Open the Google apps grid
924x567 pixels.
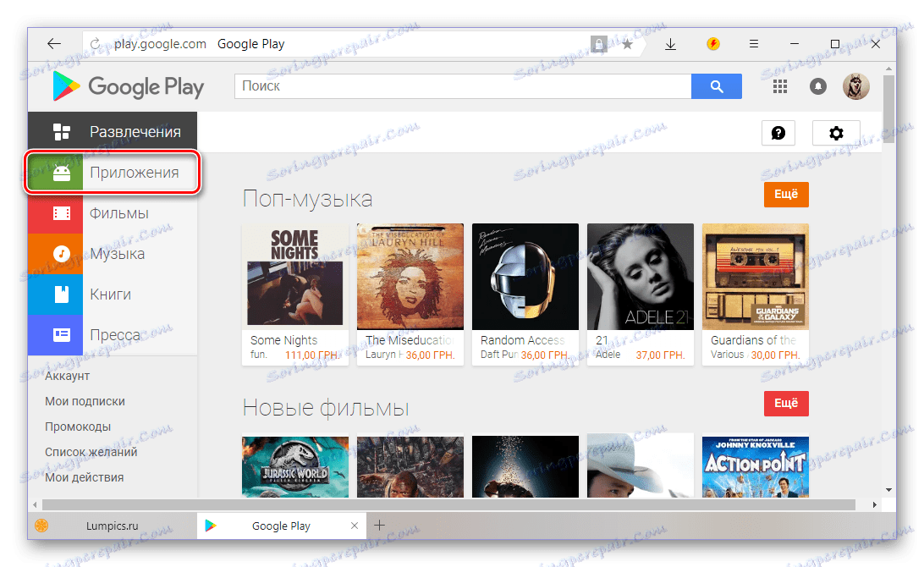779,86
